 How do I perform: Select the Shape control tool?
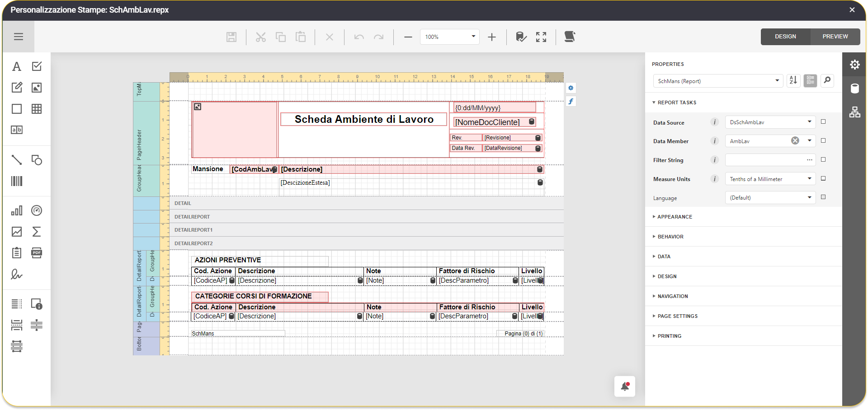pos(37,160)
